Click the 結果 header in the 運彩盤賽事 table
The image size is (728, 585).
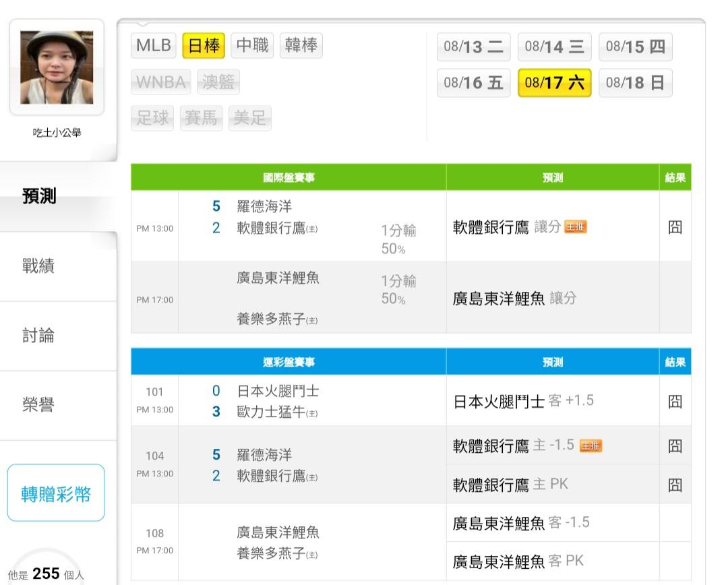(675, 362)
